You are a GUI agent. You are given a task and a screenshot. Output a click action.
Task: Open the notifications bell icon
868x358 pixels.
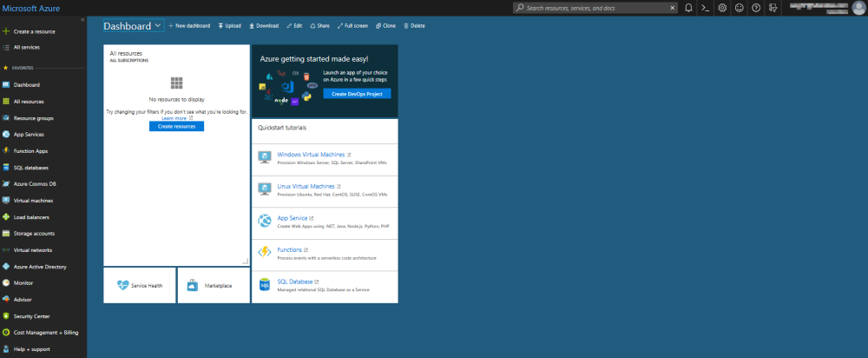(x=688, y=8)
